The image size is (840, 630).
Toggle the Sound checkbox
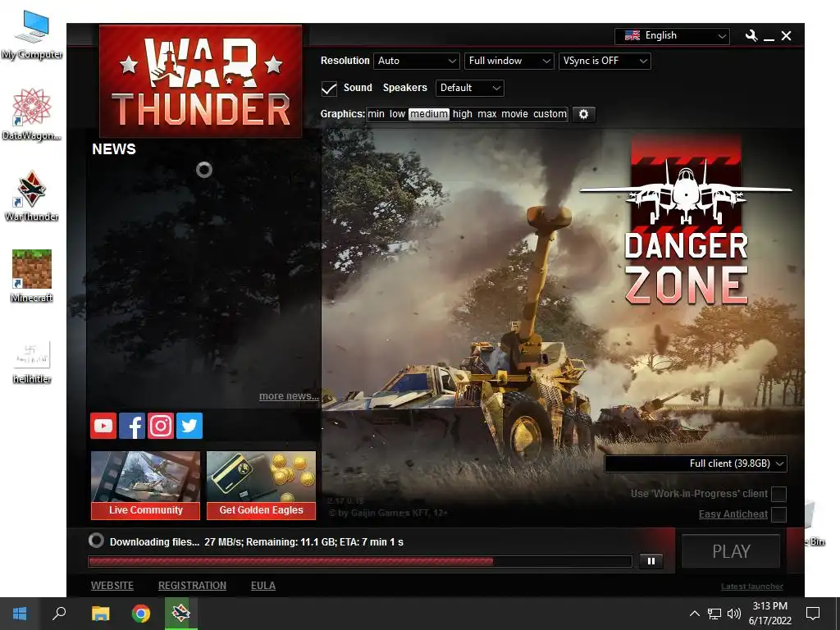coord(329,89)
